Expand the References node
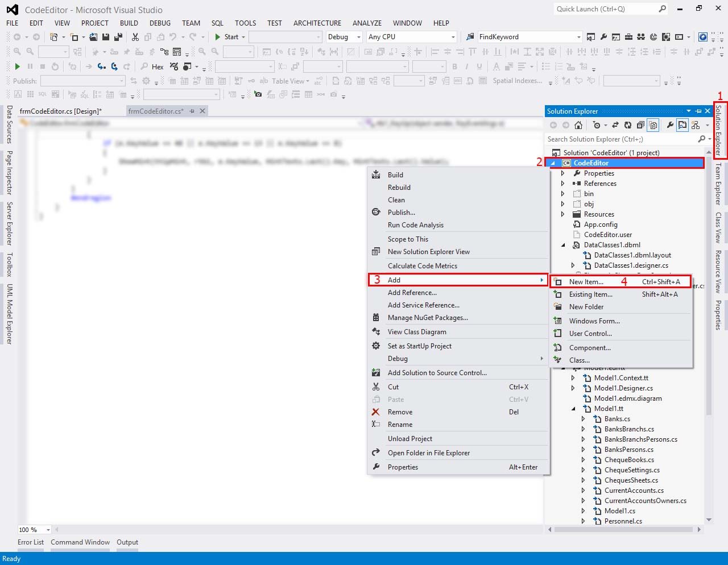Viewport: 728px width, 565px height. click(x=562, y=184)
